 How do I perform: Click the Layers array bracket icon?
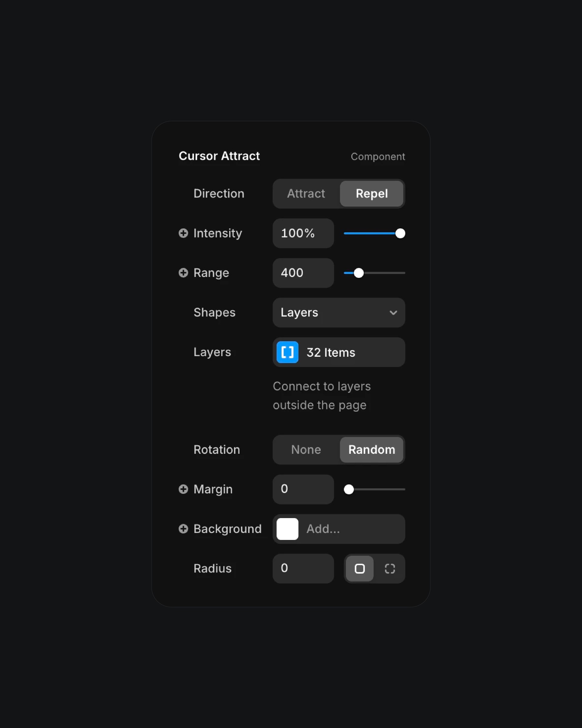coord(287,352)
